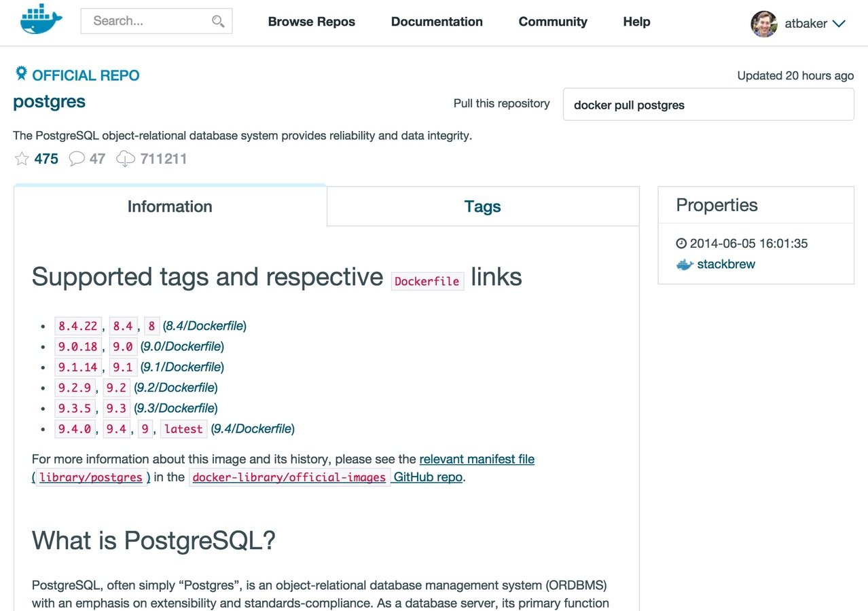868x611 pixels.
Task: Focus the Search input field
Action: tap(156, 21)
